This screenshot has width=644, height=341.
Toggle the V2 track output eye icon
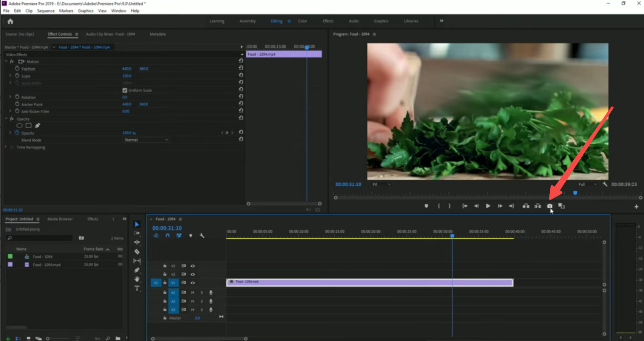pos(193,274)
